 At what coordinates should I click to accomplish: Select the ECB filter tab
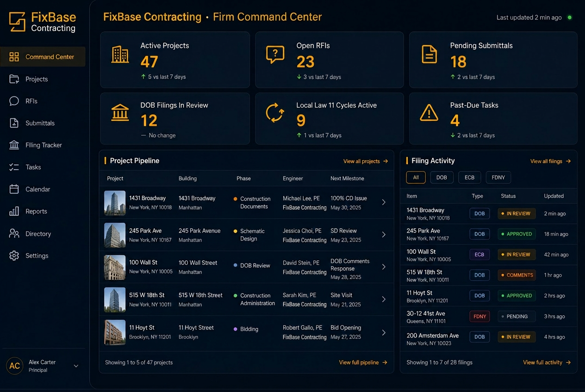(470, 178)
